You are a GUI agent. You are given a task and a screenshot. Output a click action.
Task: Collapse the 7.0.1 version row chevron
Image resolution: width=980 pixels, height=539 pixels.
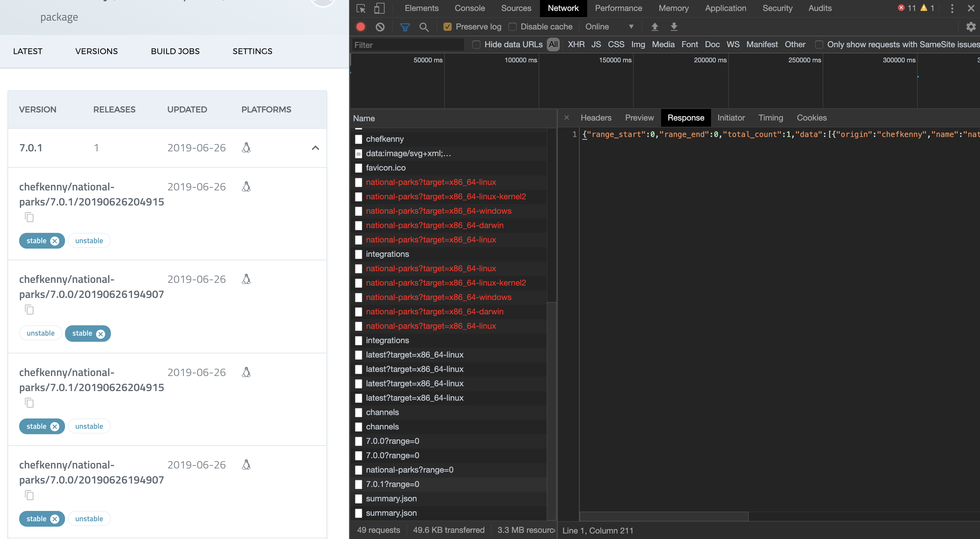(315, 148)
